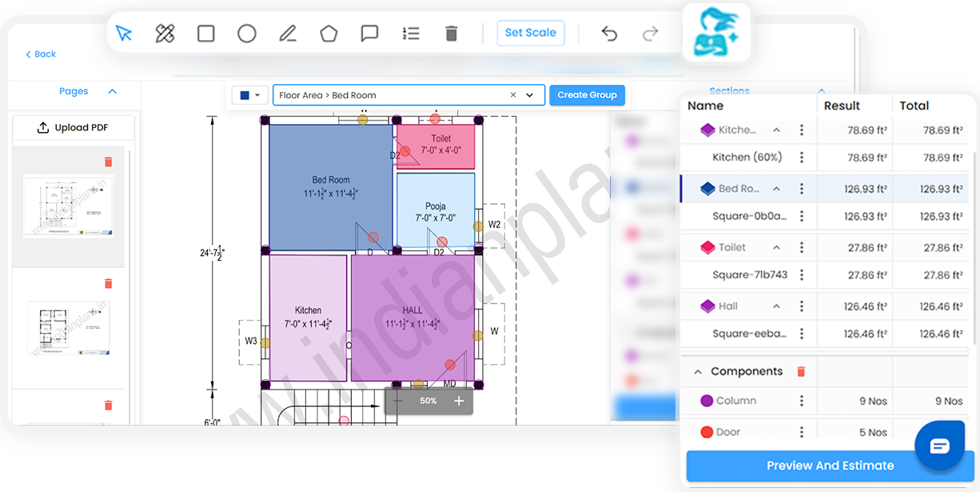The height and width of the screenshot is (492, 980).
Task: Undo the last action
Action: click(609, 33)
